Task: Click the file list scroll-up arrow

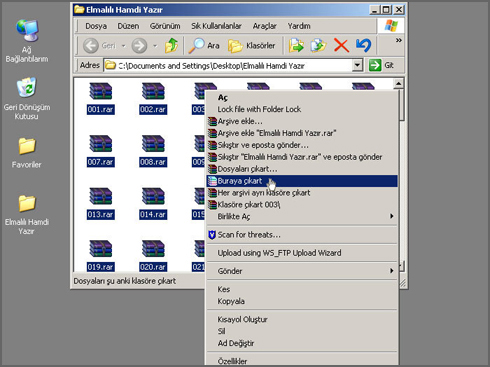Action: point(398,84)
